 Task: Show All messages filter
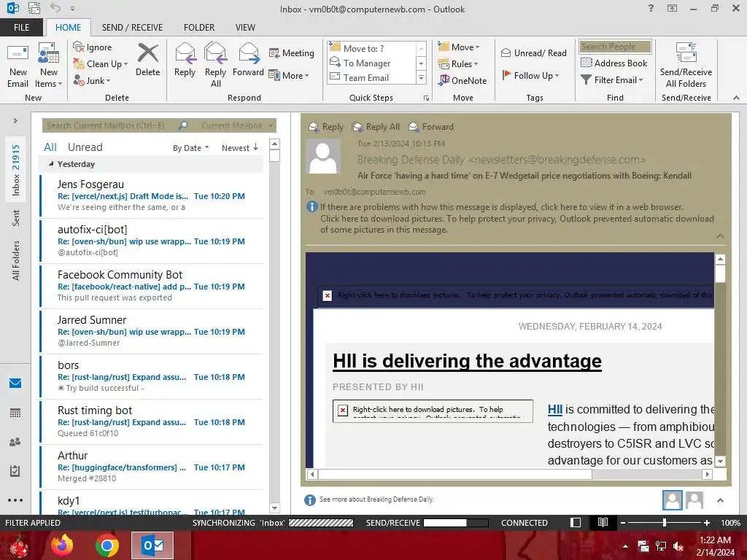coord(50,147)
